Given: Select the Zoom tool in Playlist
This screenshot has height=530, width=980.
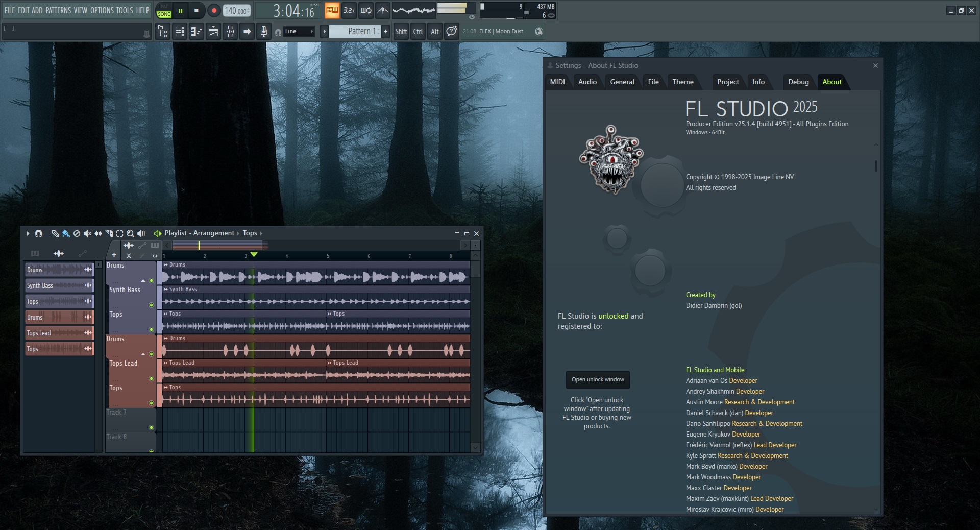Looking at the screenshot, I should [x=130, y=233].
